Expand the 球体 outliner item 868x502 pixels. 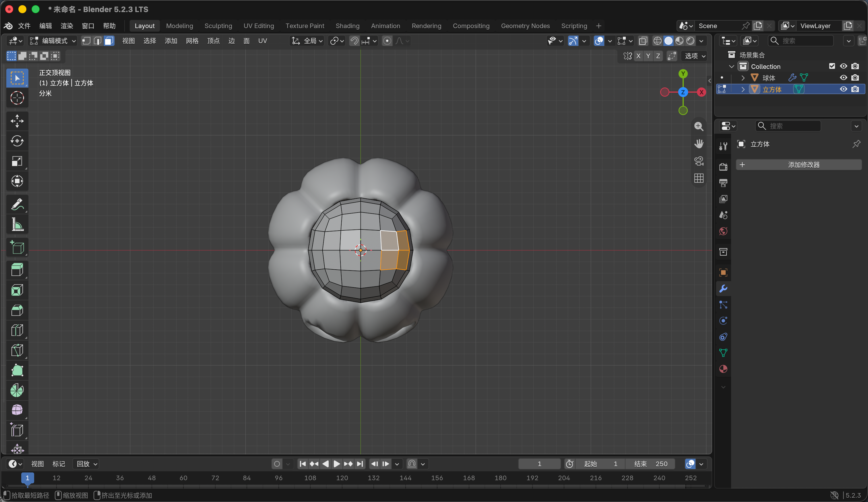point(743,78)
